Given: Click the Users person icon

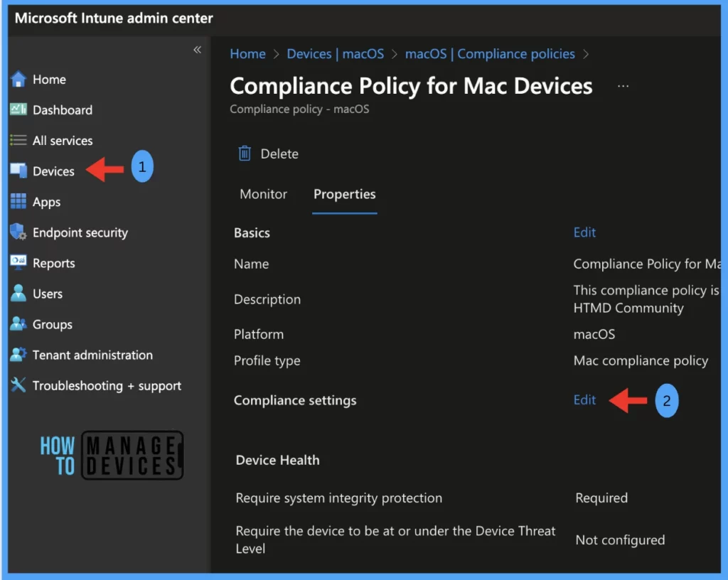Looking at the screenshot, I should 18,294.
